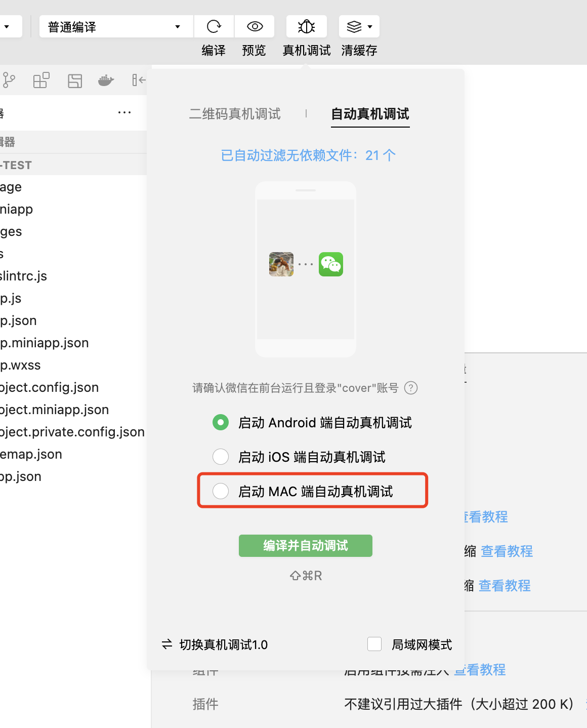Click the help question mark beside the cover hint
587x728 pixels.
(x=412, y=388)
